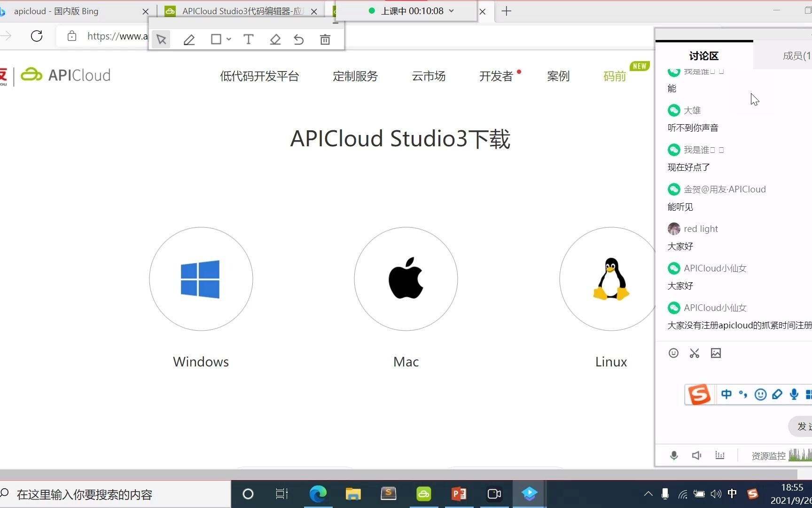Open emoji picker in chat panel
Viewport: 812px width, 508px height.
[673, 353]
